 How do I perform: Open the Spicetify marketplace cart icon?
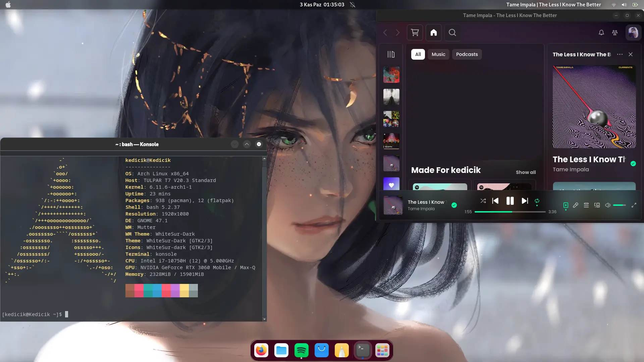[415, 33]
